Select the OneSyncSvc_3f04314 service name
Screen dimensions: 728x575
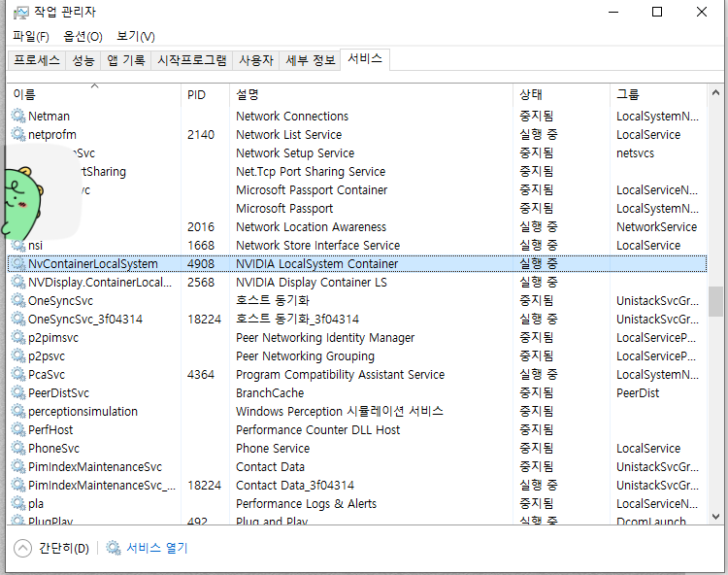tap(85, 320)
